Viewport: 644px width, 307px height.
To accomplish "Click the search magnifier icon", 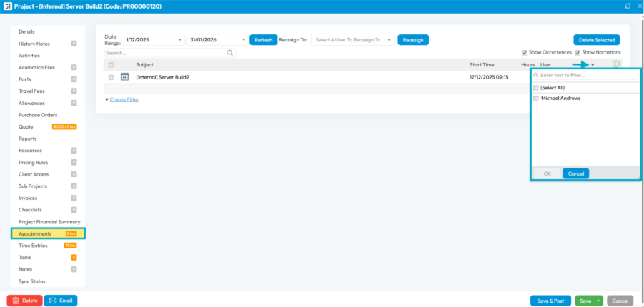I will point(230,53).
